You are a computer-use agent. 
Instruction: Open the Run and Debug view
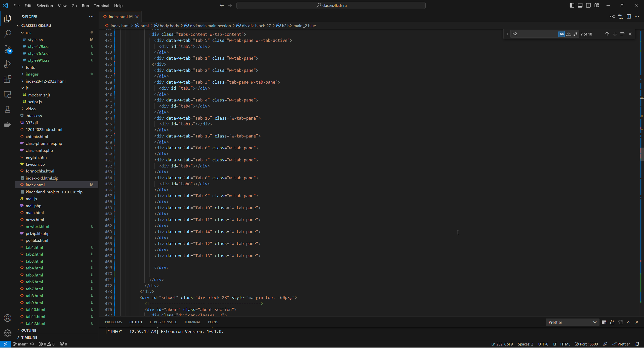[8, 64]
